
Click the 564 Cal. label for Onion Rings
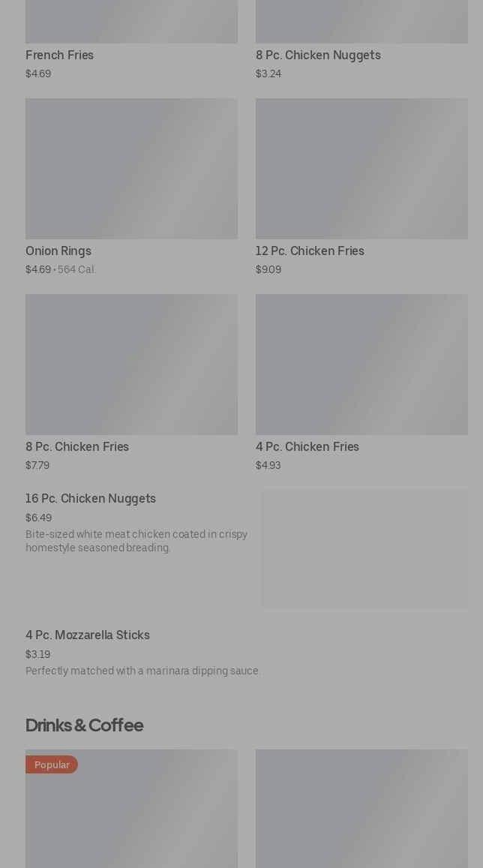click(x=76, y=270)
